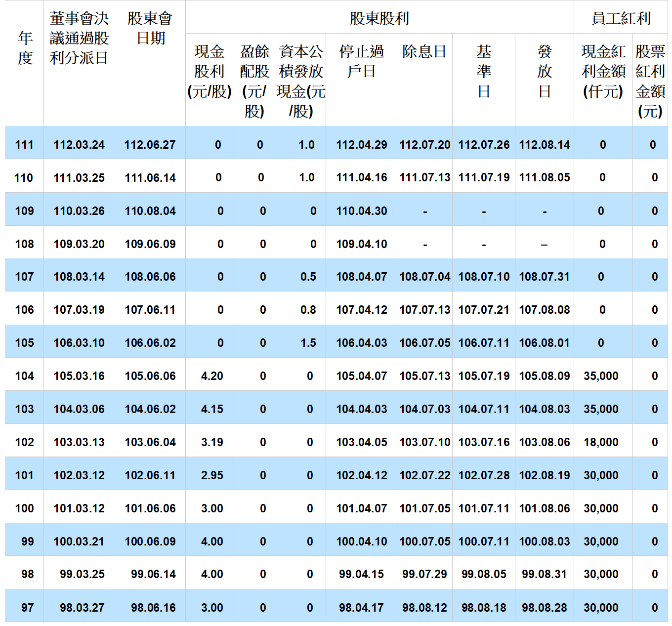Select payout date 106.08.01
The width and height of the screenshot is (672, 626).
(x=545, y=343)
